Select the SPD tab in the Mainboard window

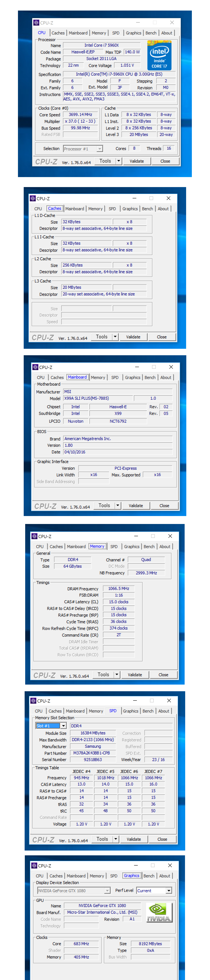click(114, 377)
